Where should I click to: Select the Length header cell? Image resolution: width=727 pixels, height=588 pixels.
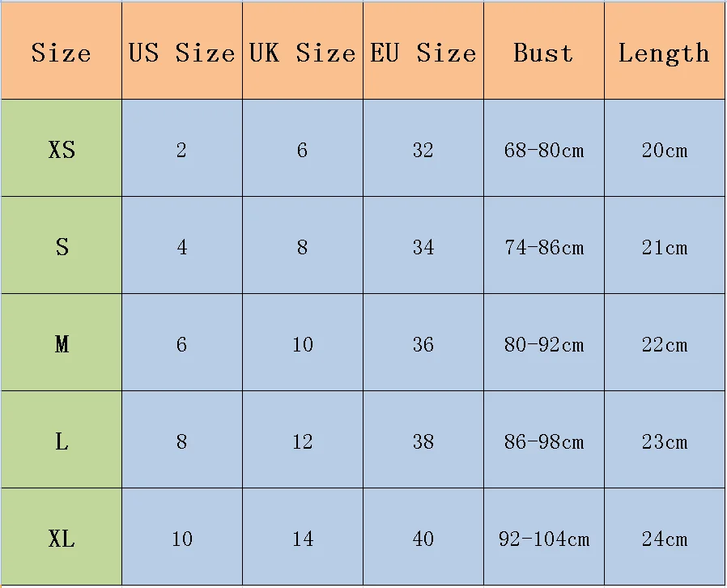coord(665,50)
